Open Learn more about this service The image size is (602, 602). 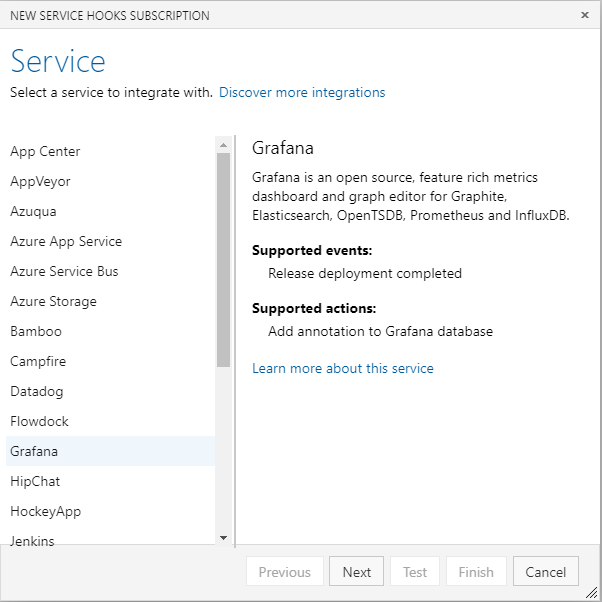pos(343,368)
